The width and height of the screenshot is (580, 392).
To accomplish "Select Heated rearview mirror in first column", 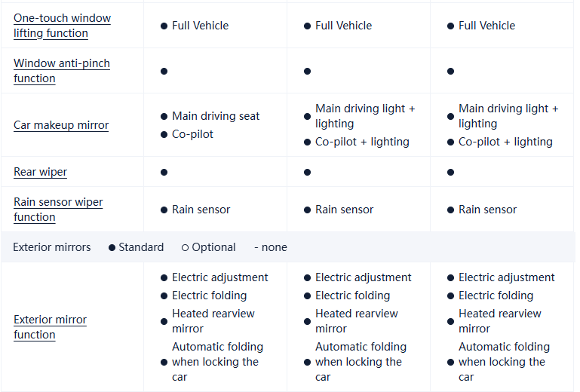I will point(213,321).
